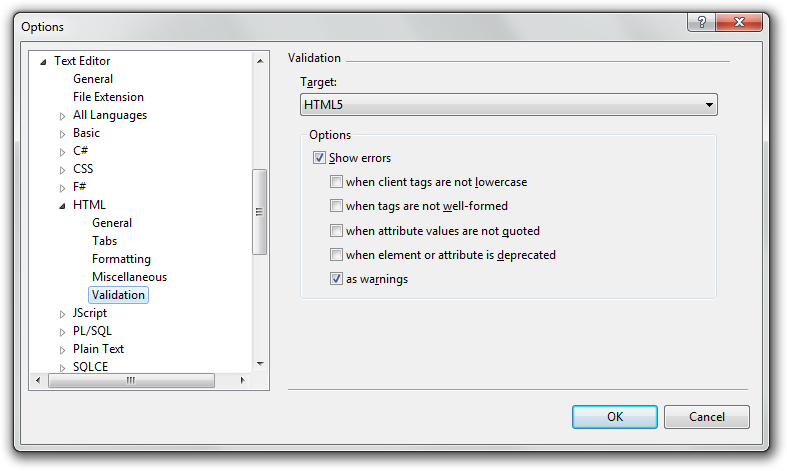
Task: Expand the C# tree node
Action: click(x=62, y=152)
